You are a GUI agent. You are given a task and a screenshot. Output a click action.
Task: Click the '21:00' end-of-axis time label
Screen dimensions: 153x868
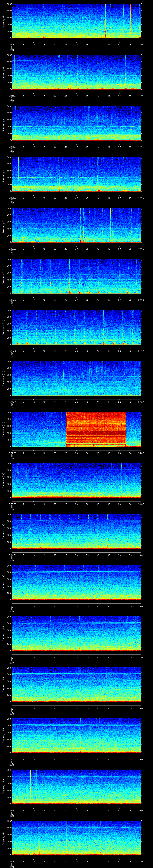pos(141,351)
